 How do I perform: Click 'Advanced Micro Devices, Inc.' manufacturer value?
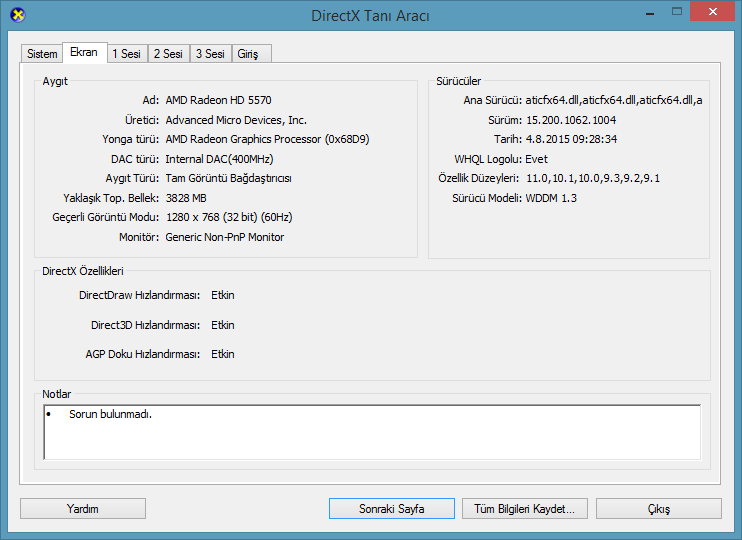pyautogui.click(x=236, y=120)
